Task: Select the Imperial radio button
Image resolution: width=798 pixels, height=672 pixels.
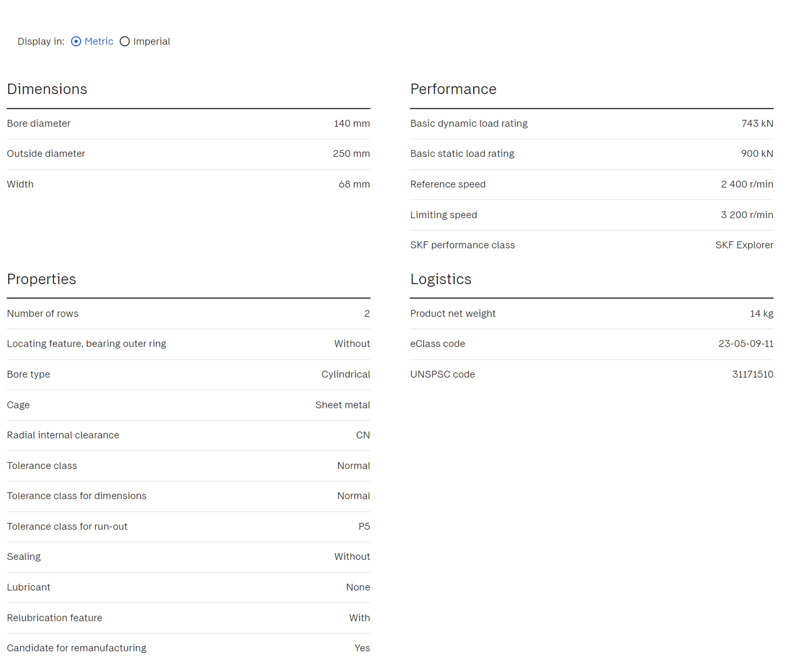Action: [125, 41]
